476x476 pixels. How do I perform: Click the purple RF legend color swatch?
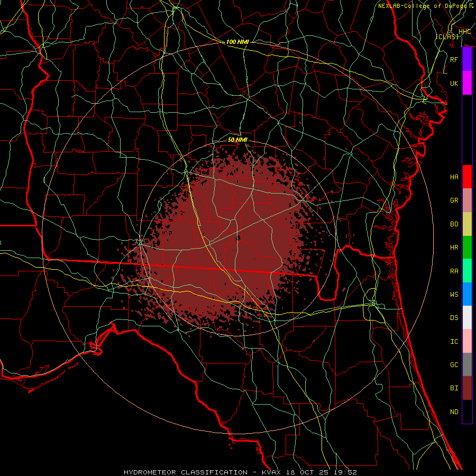[x=467, y=59]
